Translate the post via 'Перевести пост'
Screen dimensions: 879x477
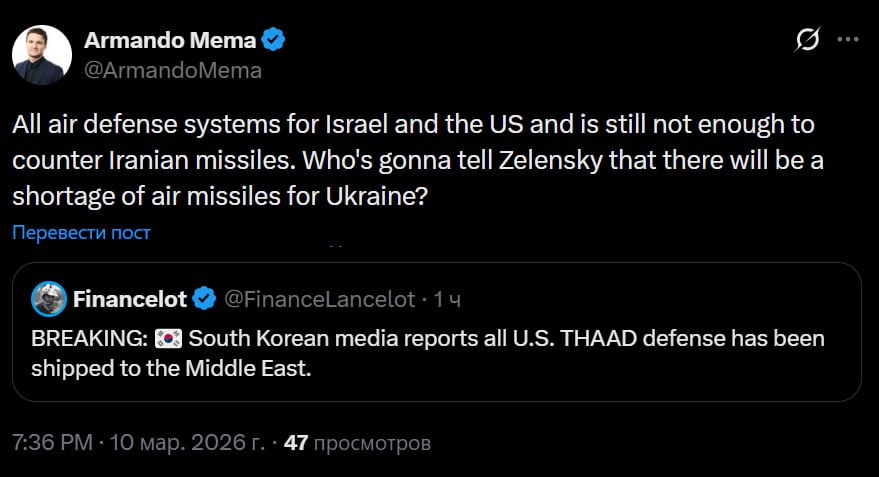tap(81, 233)
